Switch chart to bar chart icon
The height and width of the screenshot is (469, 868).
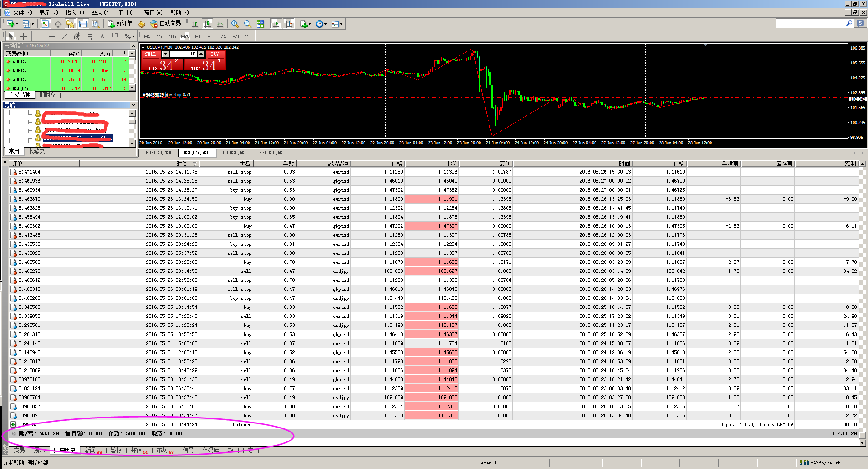point(195,24)
